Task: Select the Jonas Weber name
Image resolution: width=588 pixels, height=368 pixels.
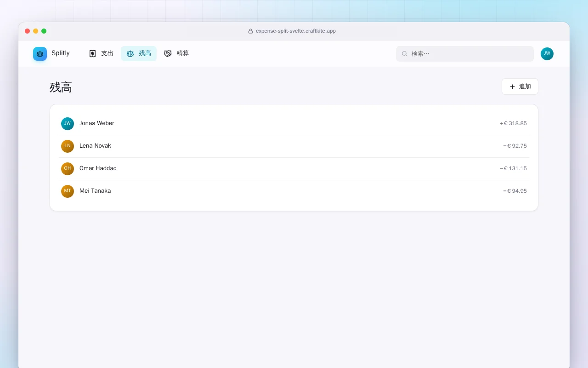Action: [x=97, y=123]
